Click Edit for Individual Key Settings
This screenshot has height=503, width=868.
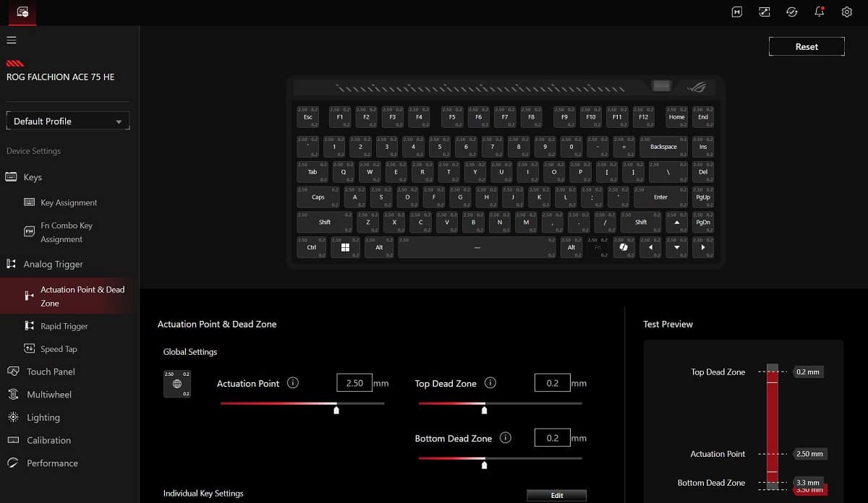point(556,495)
